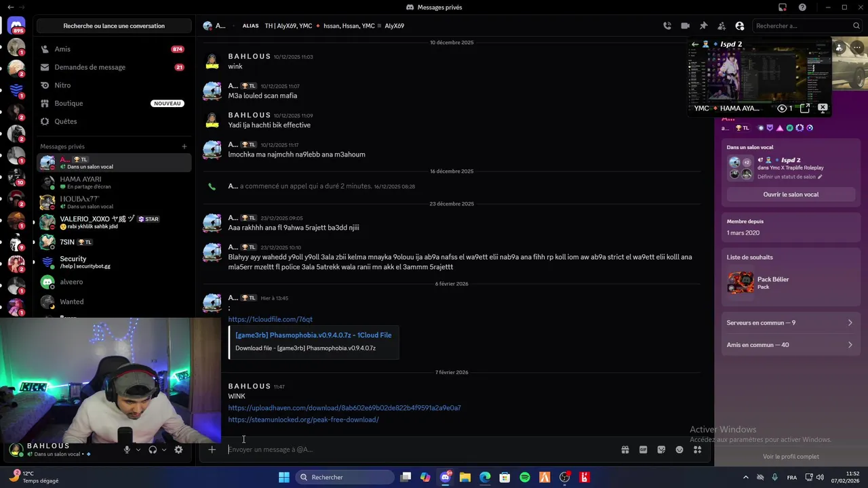Open the attachment plus button in message bar

point(212,449)
